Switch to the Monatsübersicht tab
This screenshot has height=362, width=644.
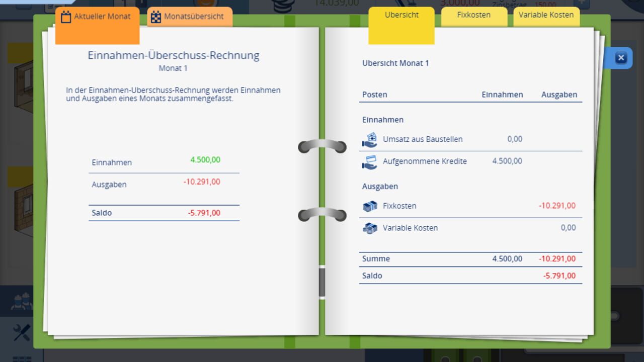coord(190,17)
